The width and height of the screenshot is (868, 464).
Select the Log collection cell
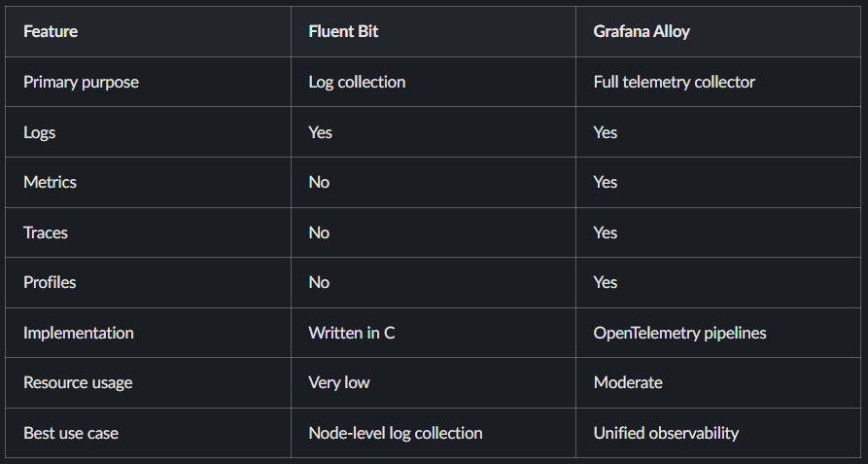(x=357, y=82)
